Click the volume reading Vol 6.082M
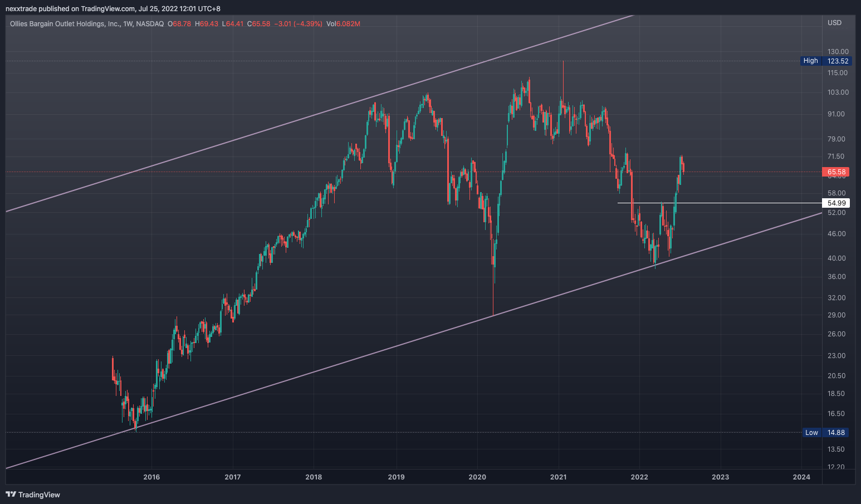This screenshot has height=504, width=861. [343, 24]
